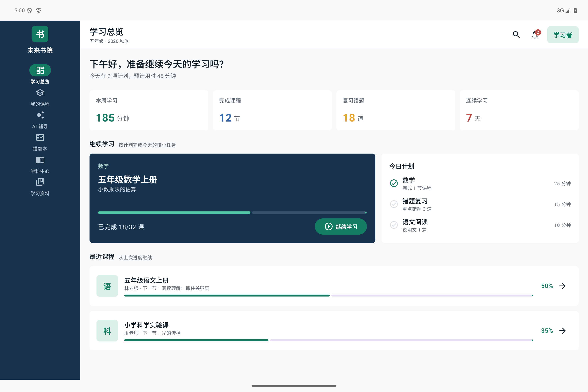Check off the 语文阅读 plan item
The height and width of the screenshot is (392, 588).
pyautogui.click(x=394, y=225)
